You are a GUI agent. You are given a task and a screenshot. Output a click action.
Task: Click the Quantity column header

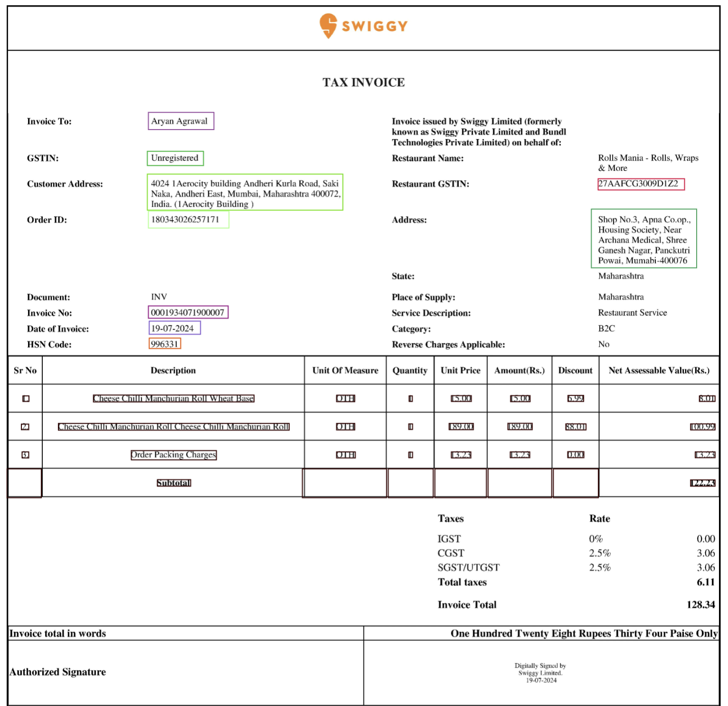coord(410,371)
